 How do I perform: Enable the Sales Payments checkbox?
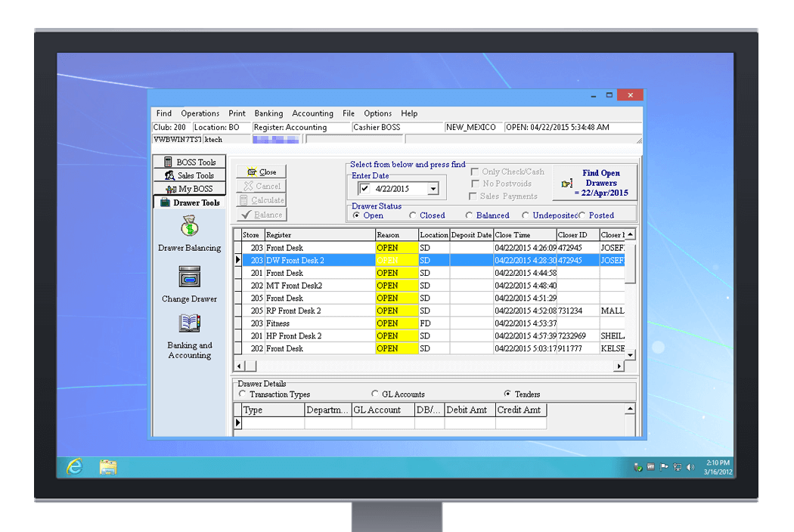click(x=473, y=196)
